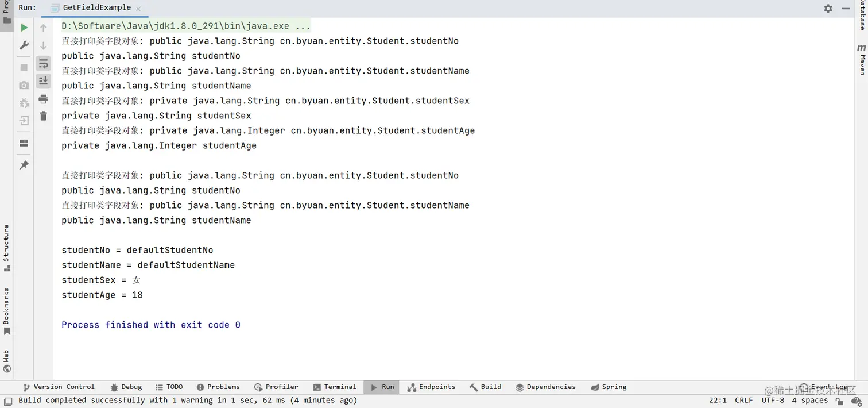
Task: Click the camera thread dump icon
Action: (24, 86)
